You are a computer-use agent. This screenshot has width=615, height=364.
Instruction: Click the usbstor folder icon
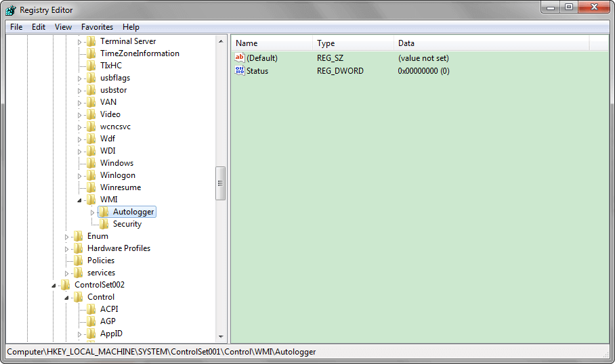click(x=91, y=90)
